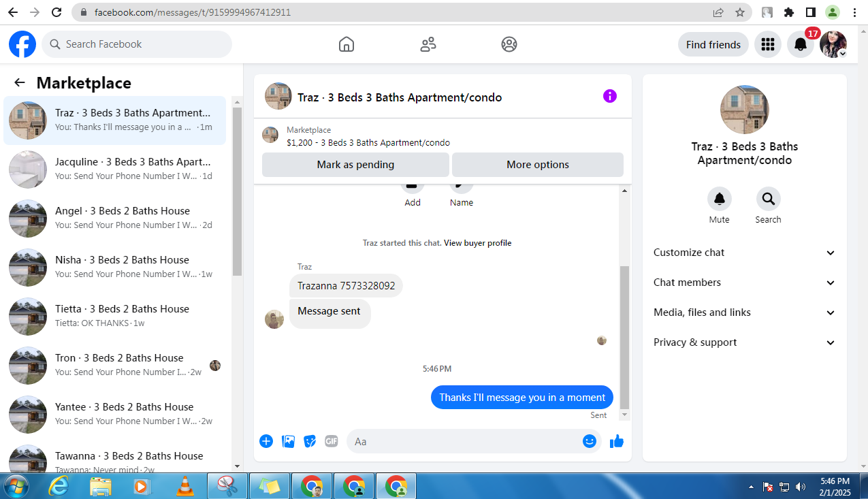Open Nisha 3 Beds 2 Baths conversation
Viewport: 868px width, 499px height.
(115, 268)
